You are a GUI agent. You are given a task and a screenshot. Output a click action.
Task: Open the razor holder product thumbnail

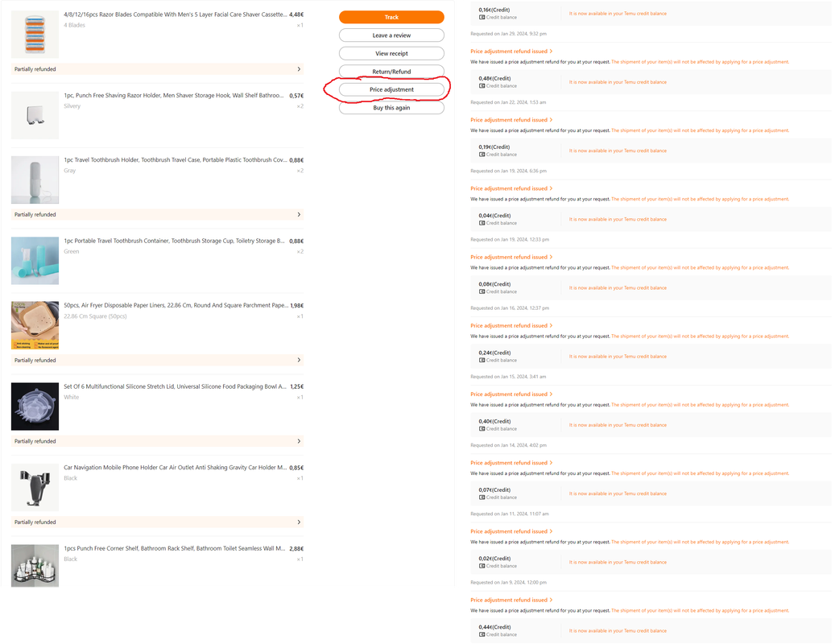(35, 116)
